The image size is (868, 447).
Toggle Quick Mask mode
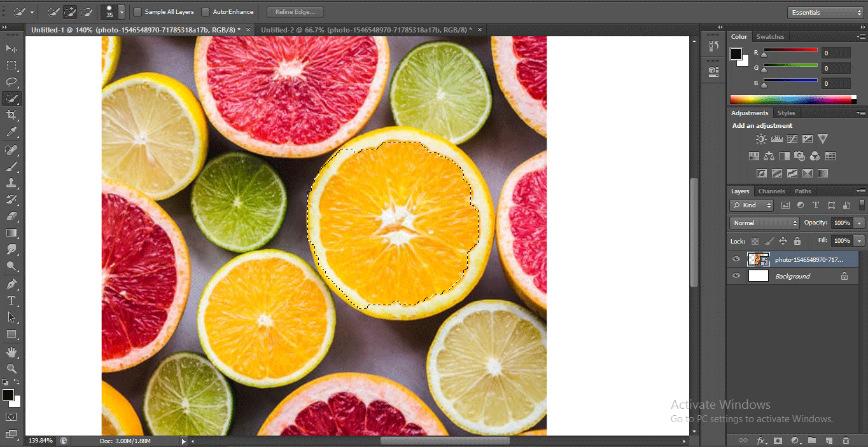[x=11, y=416]
